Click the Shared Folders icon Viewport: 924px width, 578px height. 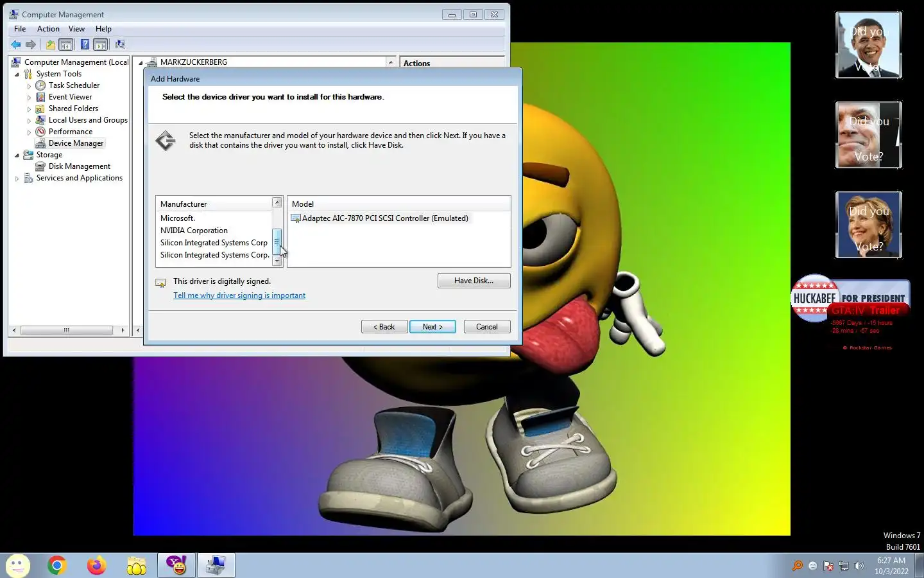tap(40, 109)
